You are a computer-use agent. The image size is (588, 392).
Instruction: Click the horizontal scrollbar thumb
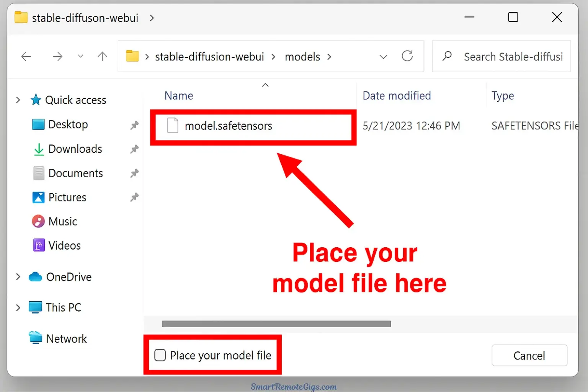(276, 324)
